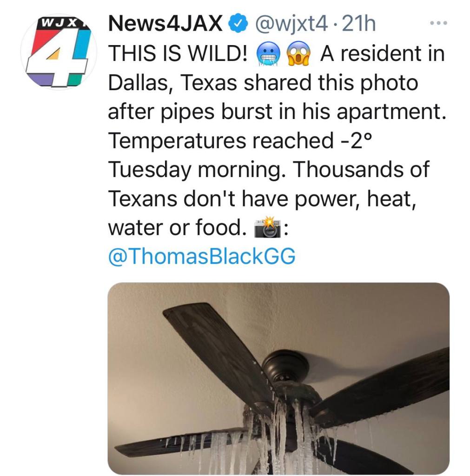Viewport: 470px width, 476px height.
Task: Click the "Dallas, Texas" text
Action: (172, 83)
